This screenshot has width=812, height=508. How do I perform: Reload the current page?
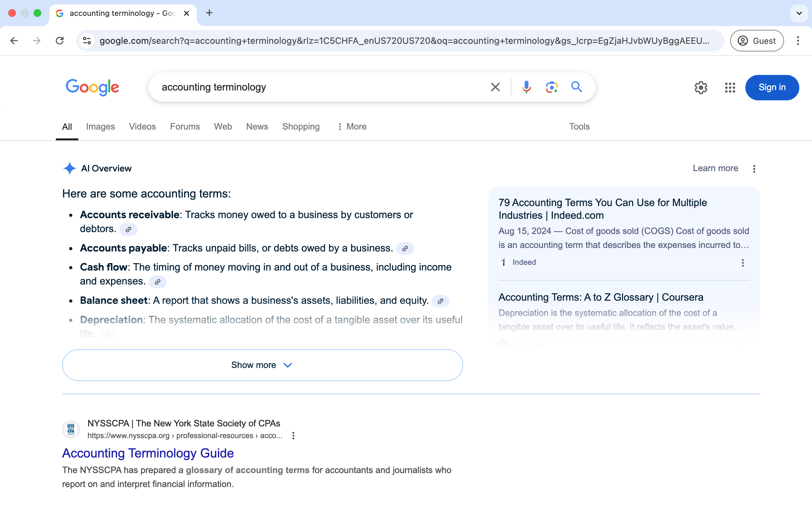pyautogui.click(x=60, y=41)
